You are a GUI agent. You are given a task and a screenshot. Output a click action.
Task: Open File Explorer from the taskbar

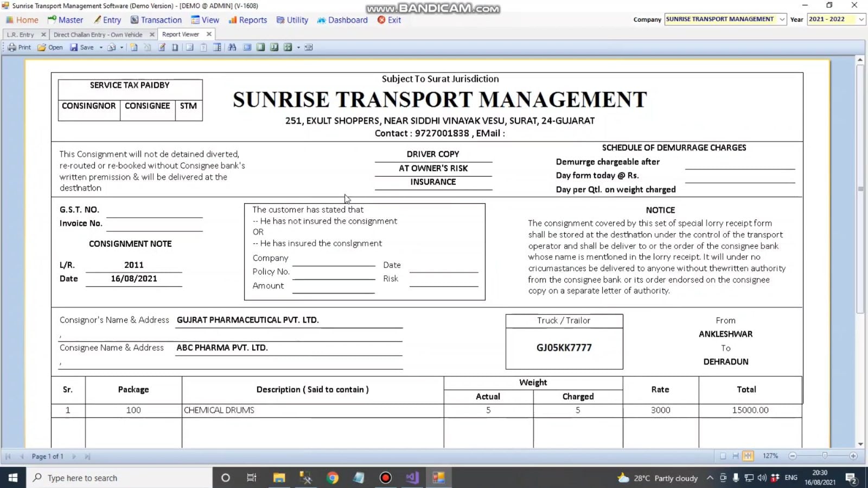(x=279, y=478)
